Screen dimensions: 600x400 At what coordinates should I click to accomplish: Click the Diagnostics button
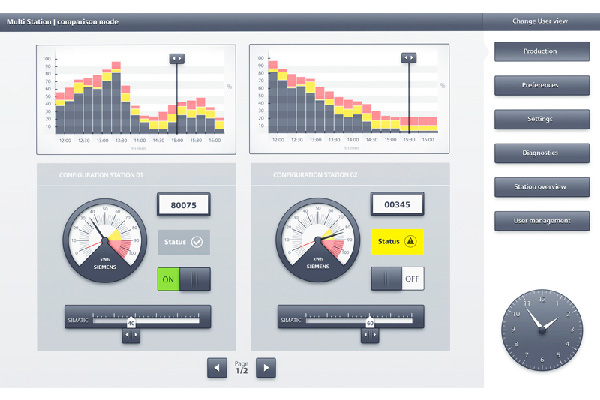coord(541,153)
